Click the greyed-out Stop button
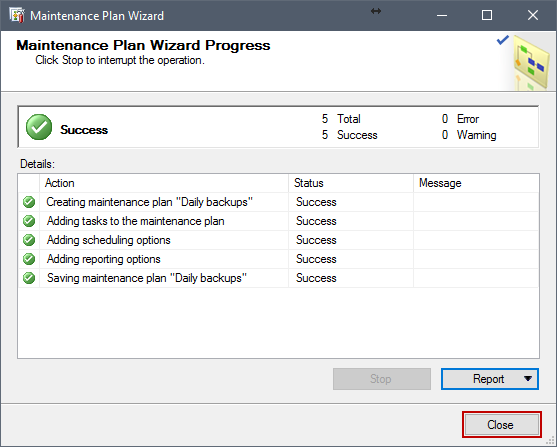The width and height of the screenshot is (557, 447). pos(382,379)
